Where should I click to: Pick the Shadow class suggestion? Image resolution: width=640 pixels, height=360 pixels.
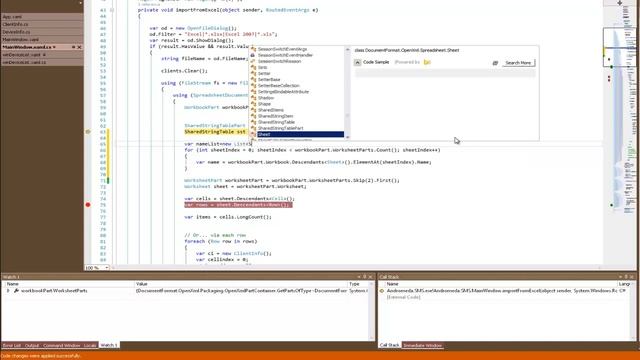coord(266,98)
